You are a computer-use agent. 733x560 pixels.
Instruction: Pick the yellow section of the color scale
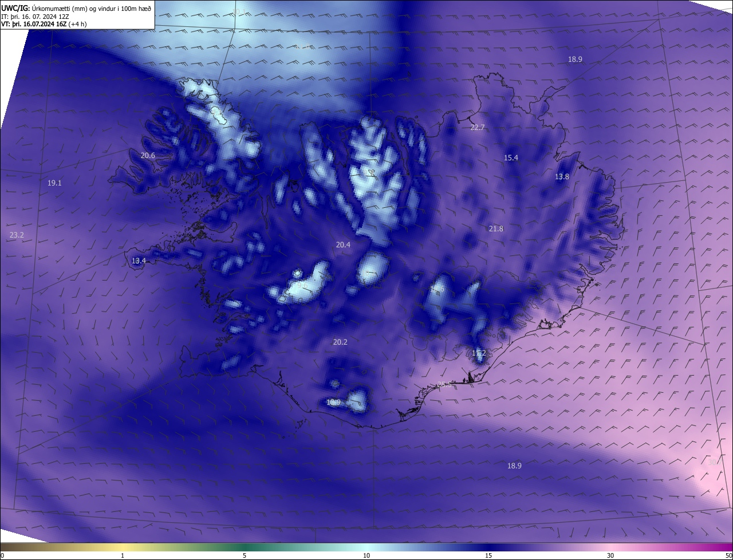(x=123, y=547)
